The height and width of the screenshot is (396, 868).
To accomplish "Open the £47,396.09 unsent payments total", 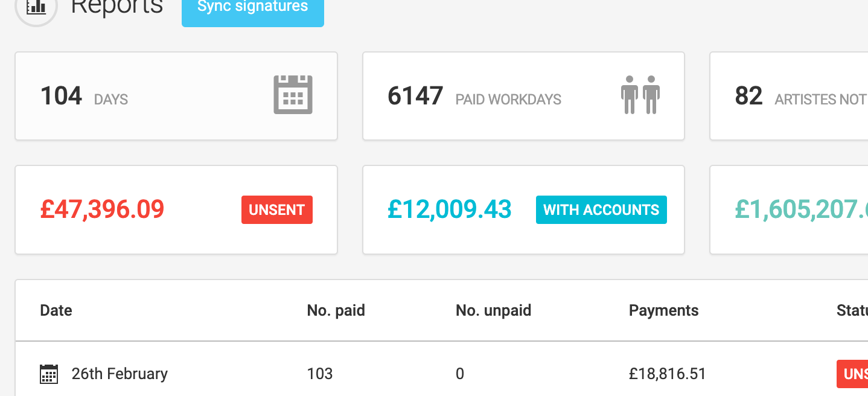I will click(x=102, y=209).
